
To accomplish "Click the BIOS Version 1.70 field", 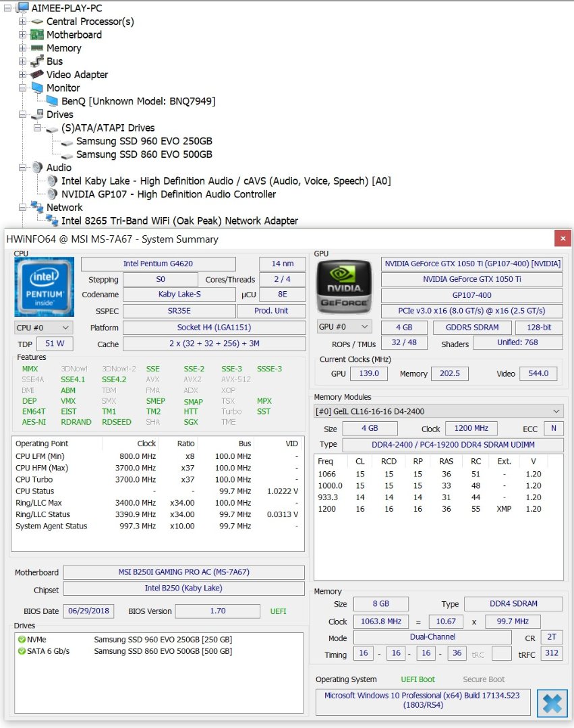I will (218, 611).
